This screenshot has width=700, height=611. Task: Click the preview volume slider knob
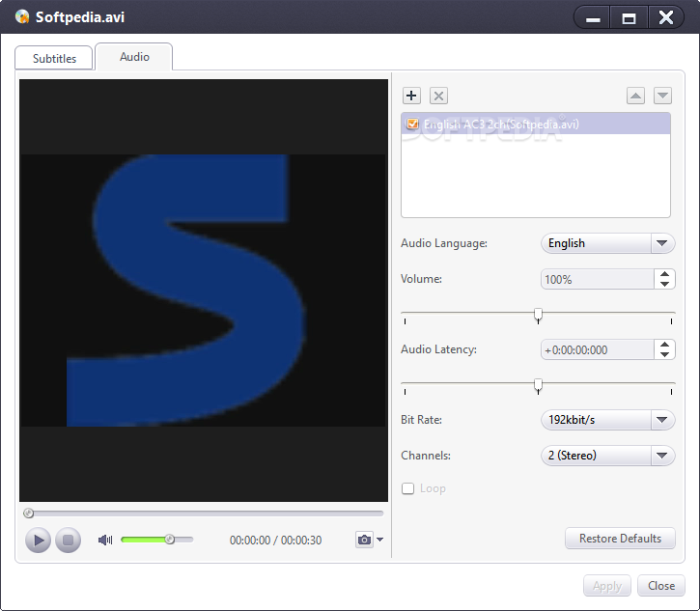[170, 540]
